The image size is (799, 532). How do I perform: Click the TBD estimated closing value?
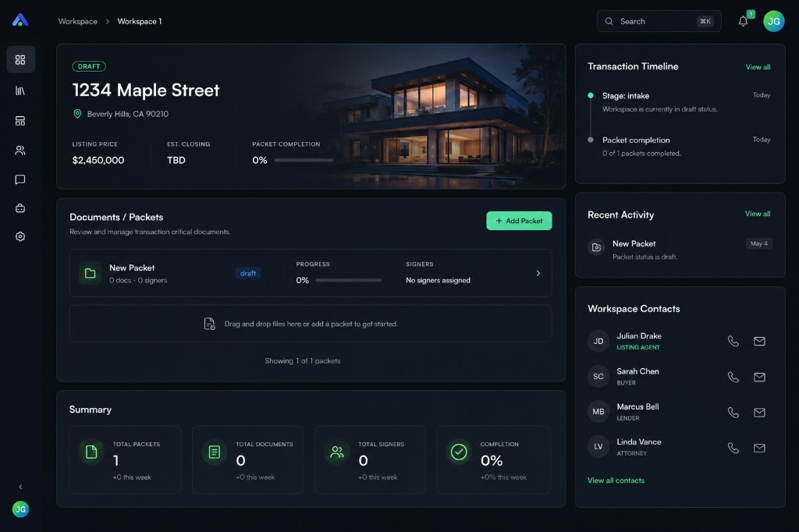tap(176, 160)
